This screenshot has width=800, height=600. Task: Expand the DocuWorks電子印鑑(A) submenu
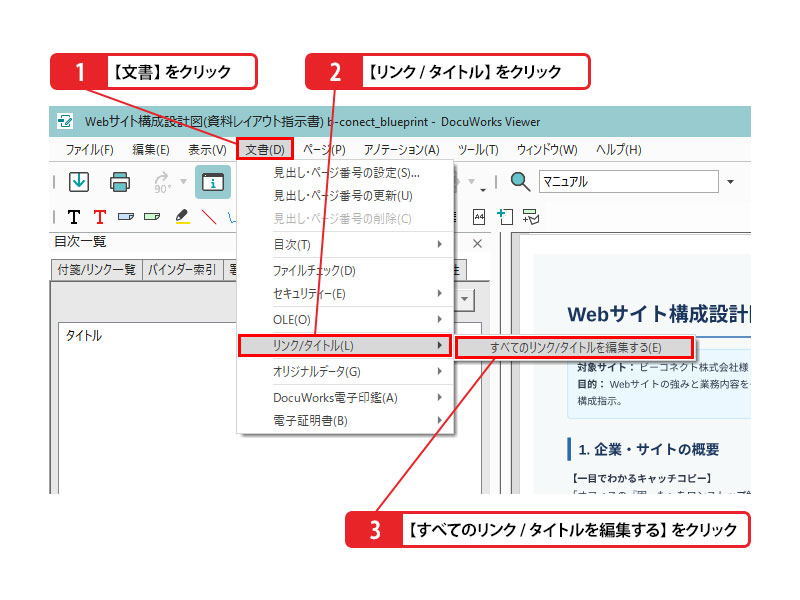(346, 397)
